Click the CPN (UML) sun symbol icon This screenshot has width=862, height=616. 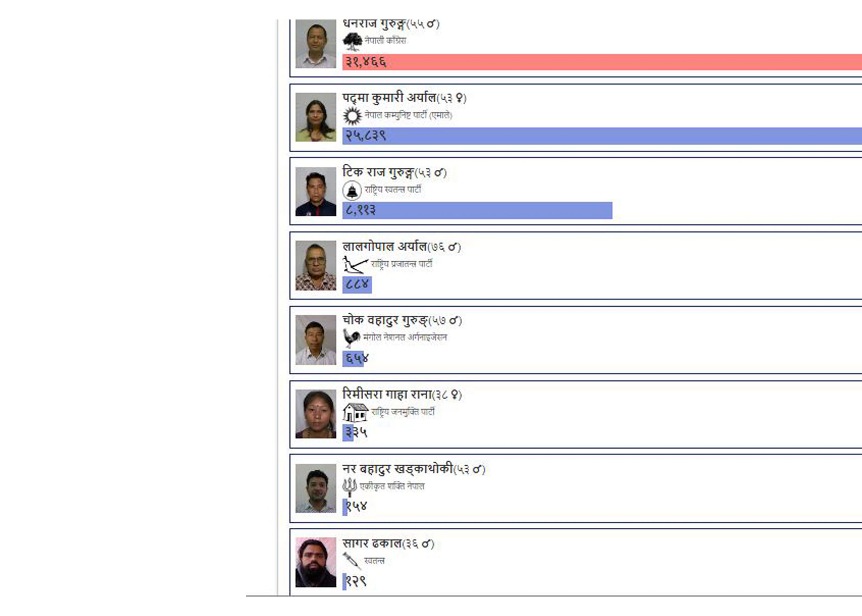352,116
